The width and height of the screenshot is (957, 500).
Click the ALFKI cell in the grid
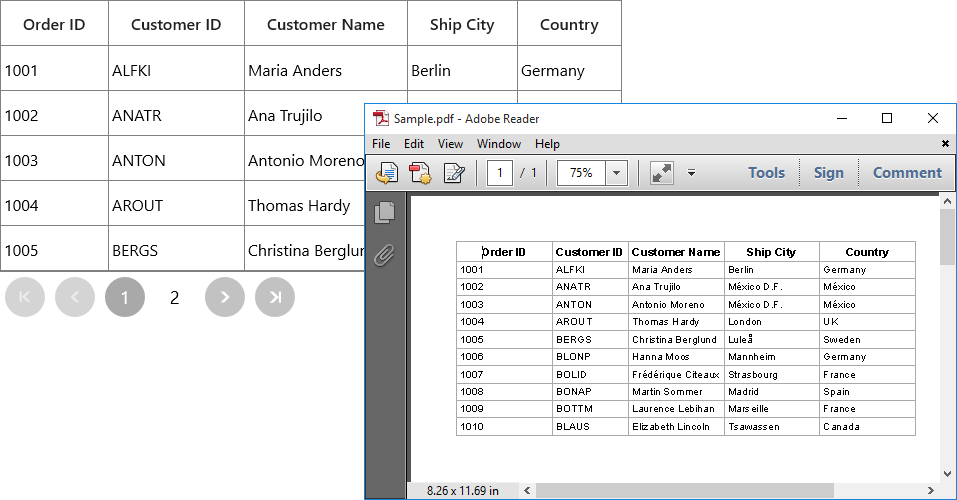tap(176, 68)
